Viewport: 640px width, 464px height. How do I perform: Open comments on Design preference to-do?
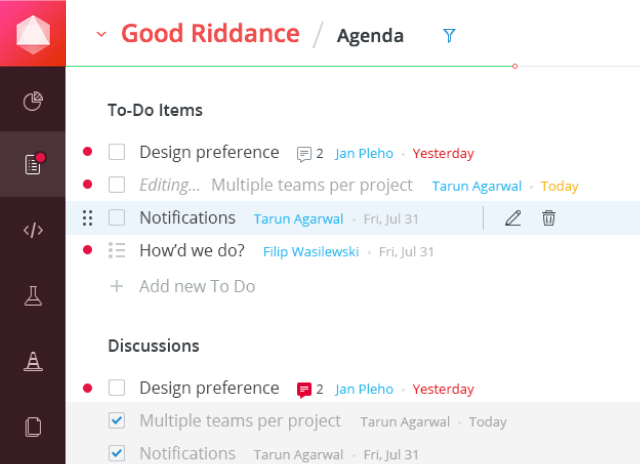[x=310, y=154]
